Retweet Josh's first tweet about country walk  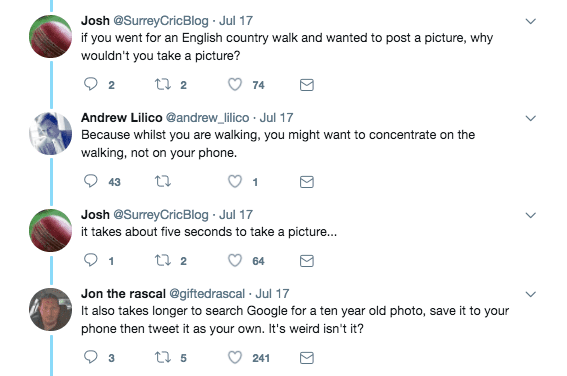[x=163, y=85]
